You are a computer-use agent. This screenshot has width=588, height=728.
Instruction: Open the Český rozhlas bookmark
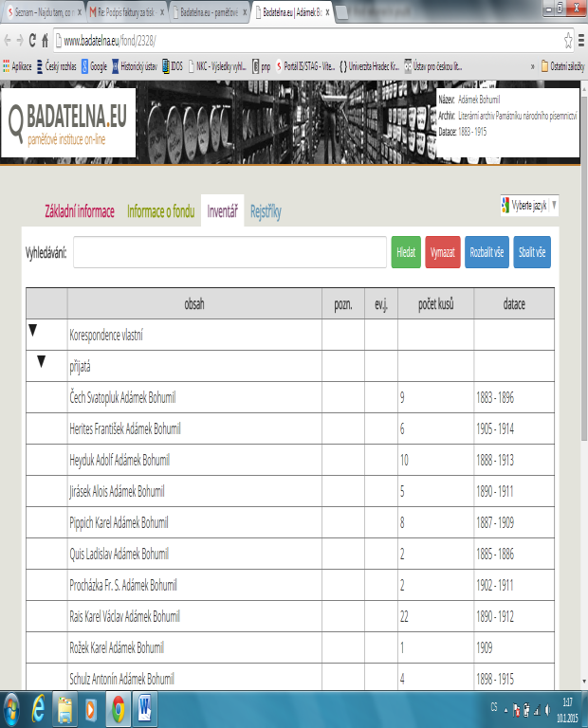57,66
